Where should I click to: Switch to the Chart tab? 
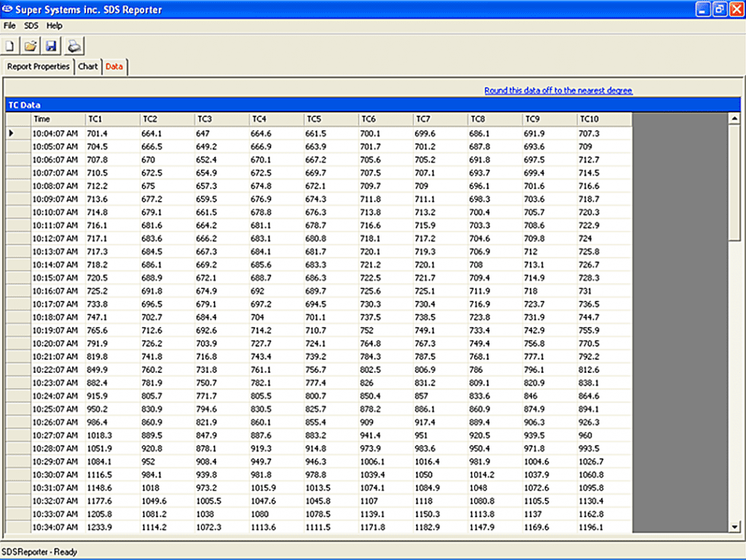(x=88, y=66)
